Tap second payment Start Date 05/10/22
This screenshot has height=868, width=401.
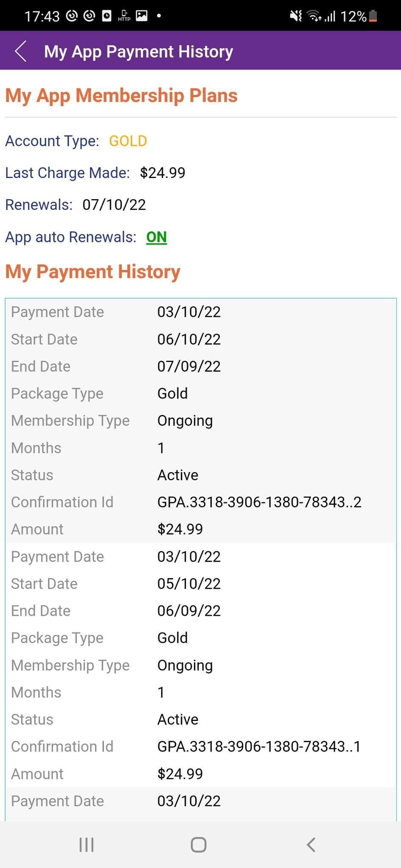(189, 584)
